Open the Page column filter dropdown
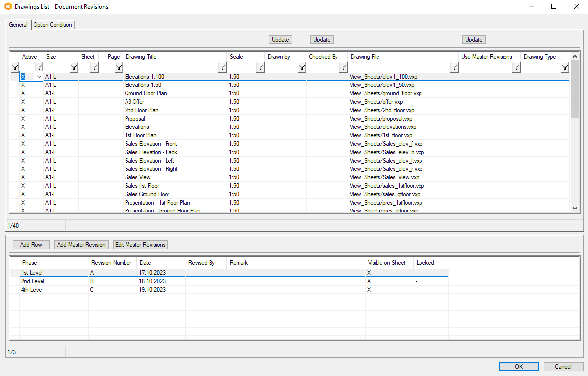This screenshot has height=376, width=588. [x=119, y=67]
